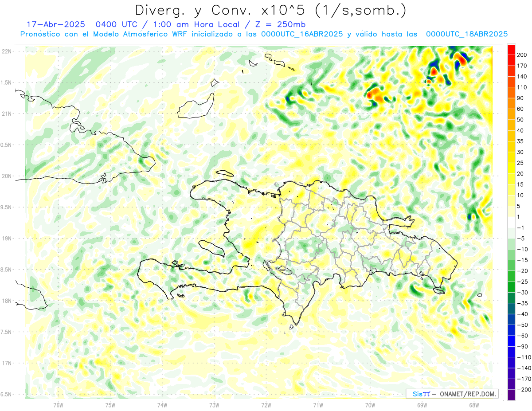
Task: Click the '0000UTC_18ABR2025' valid-until timestamp
Action: pyautogui.click(x=466, y=34)
